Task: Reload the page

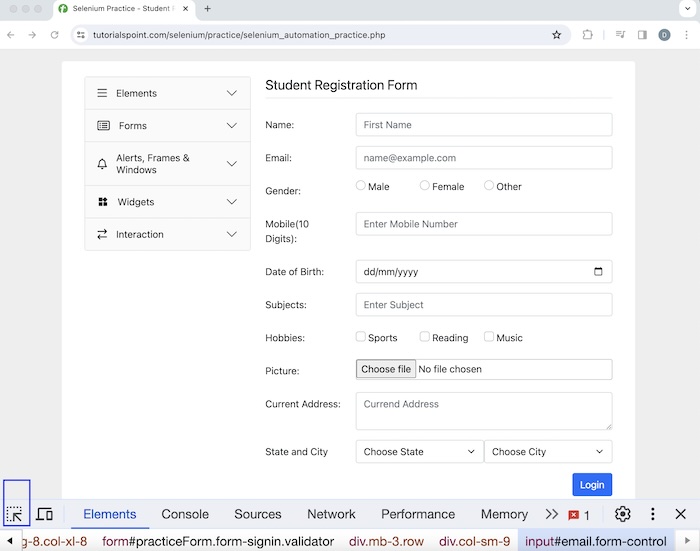Action: pos(56,35)
